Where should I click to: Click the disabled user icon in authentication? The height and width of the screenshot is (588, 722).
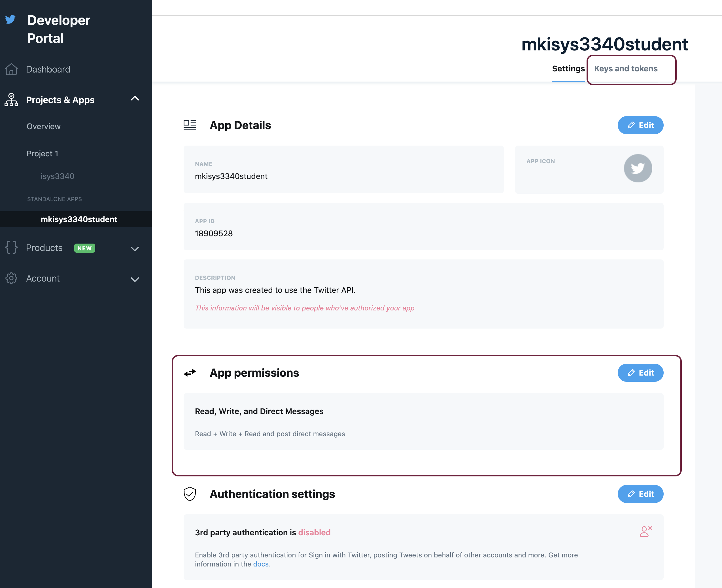645,531
